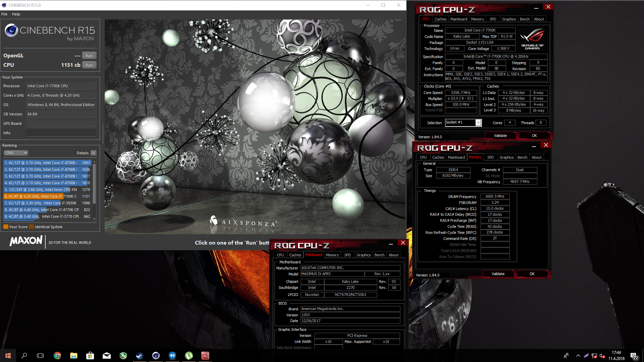Select ranking row 8 i7-4770K scoring 822
Viewport: 644px width, 362px height.
[x=48, y=210]
